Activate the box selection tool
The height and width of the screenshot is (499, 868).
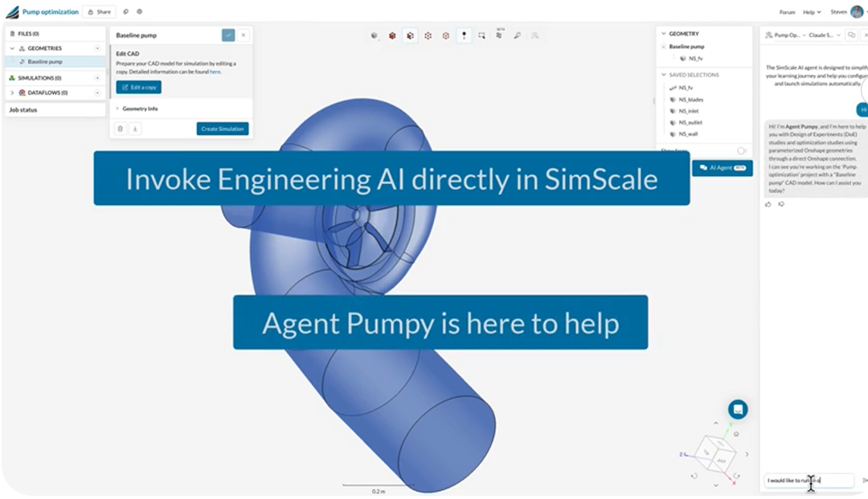pyautogui.click(x=481, y=36)
